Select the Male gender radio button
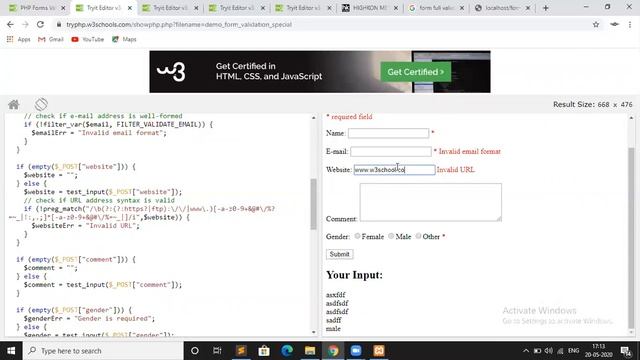This screenshot has height=360, width=640. [391, 236]
